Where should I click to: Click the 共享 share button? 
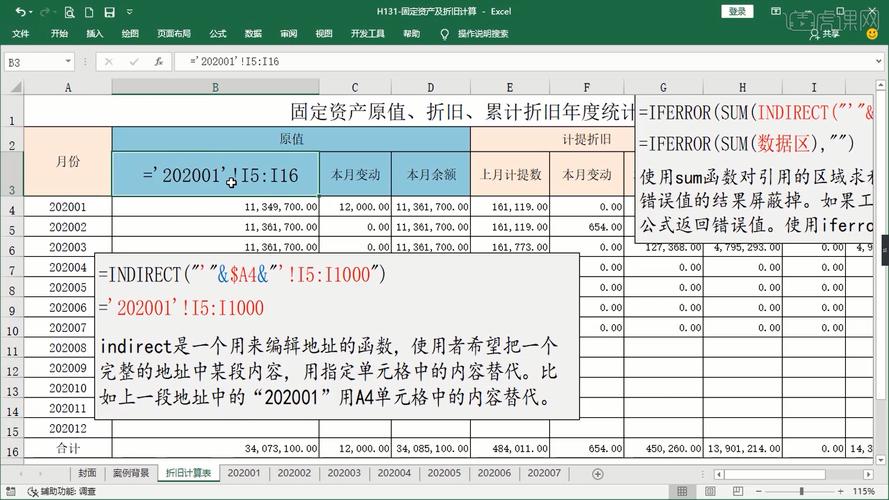(825, 34)
